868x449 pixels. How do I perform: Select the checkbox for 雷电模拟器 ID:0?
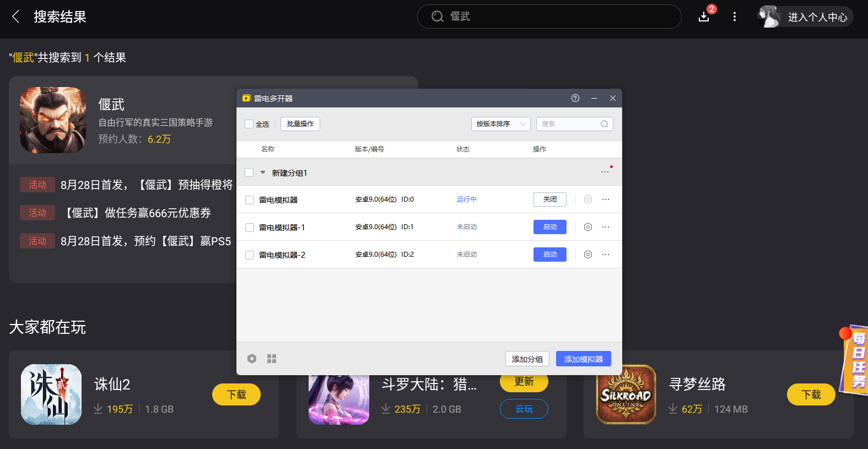[x=250, y=200]
